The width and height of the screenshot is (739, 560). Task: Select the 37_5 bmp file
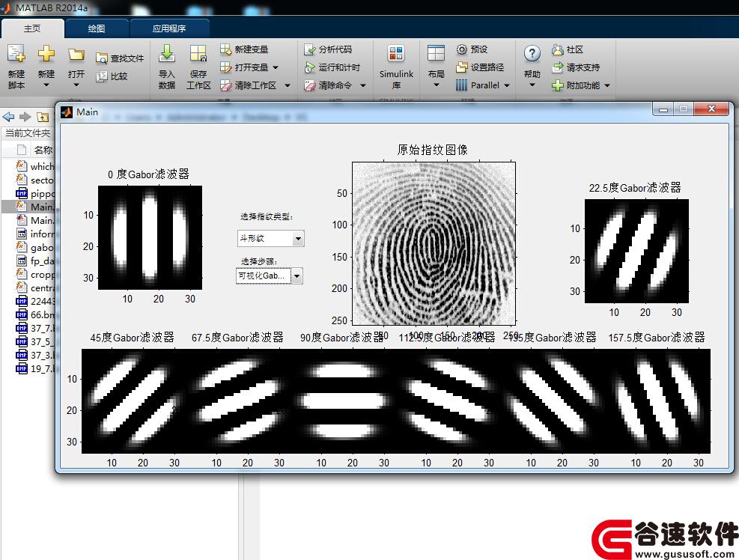[28, 341]
